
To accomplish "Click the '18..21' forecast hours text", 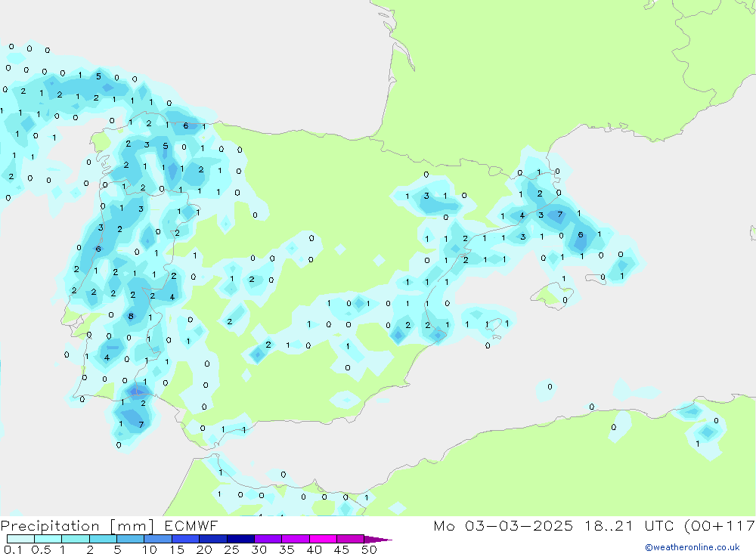I will pos(609,526).
